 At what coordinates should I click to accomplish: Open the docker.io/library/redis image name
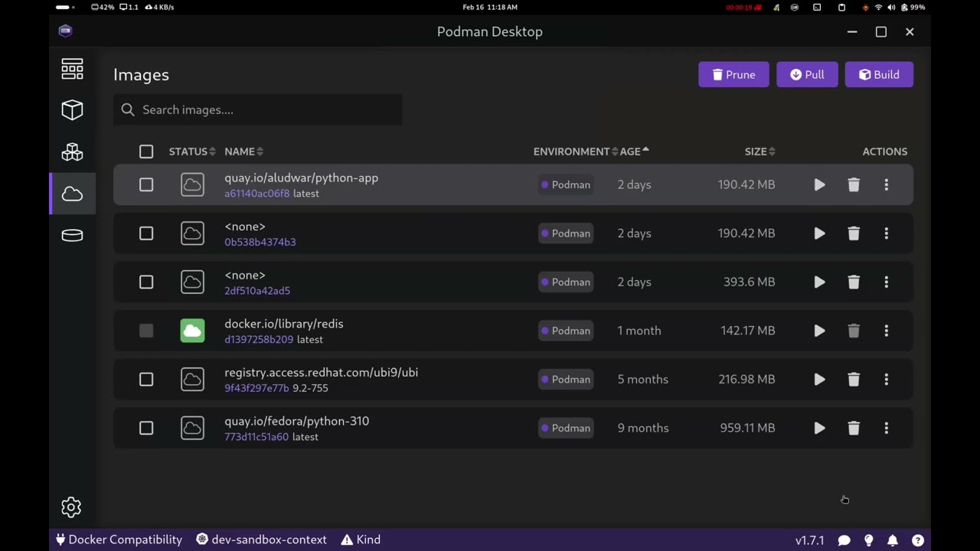(283, 324)
